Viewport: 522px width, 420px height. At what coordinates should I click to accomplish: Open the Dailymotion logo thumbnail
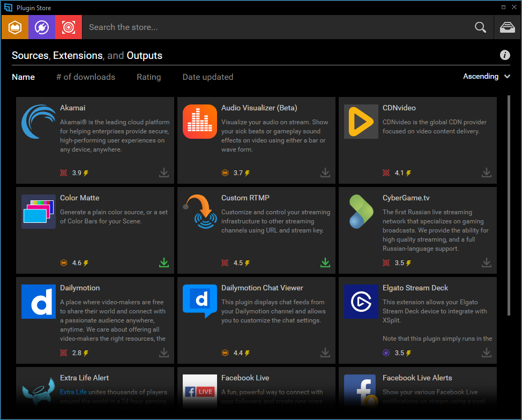pos(39,302)
